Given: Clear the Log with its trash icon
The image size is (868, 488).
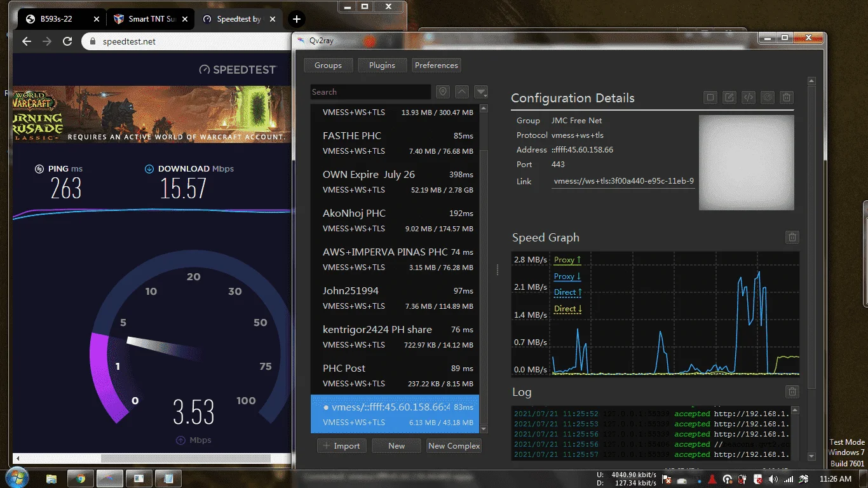Looking at the screenshot, I should [792, 391].
